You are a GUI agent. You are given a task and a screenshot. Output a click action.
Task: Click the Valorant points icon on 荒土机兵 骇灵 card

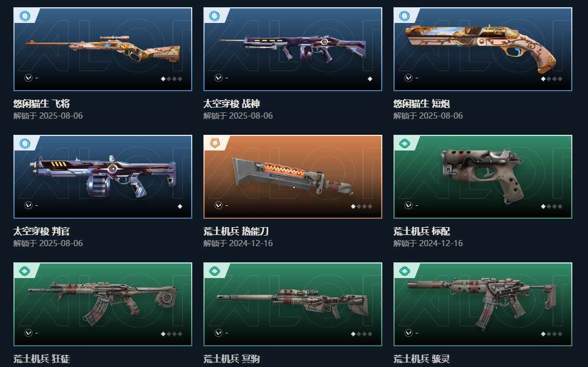409,333
